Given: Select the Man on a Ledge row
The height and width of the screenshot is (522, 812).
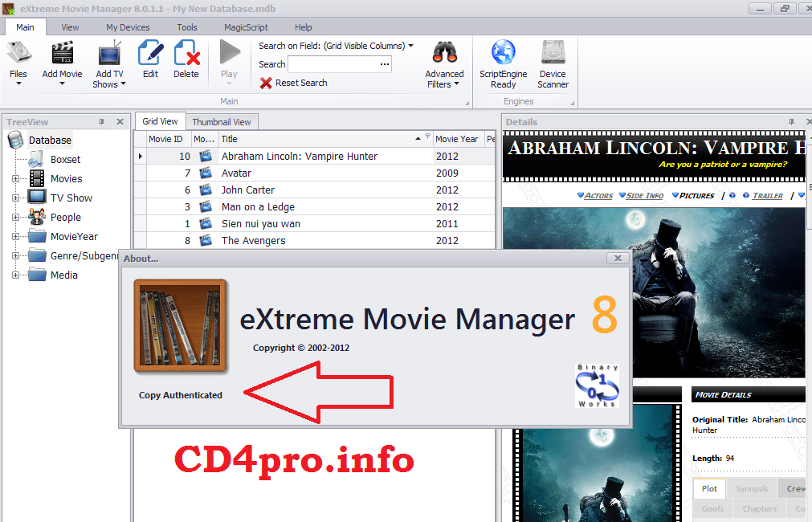Looking at the screenshot, I should tap(315, 206).
